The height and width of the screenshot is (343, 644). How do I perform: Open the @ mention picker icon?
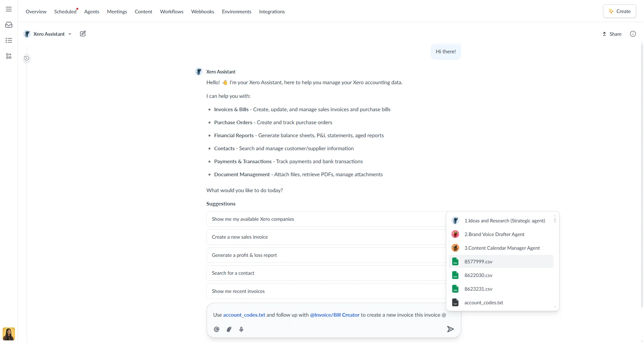[x=217, y=329]
